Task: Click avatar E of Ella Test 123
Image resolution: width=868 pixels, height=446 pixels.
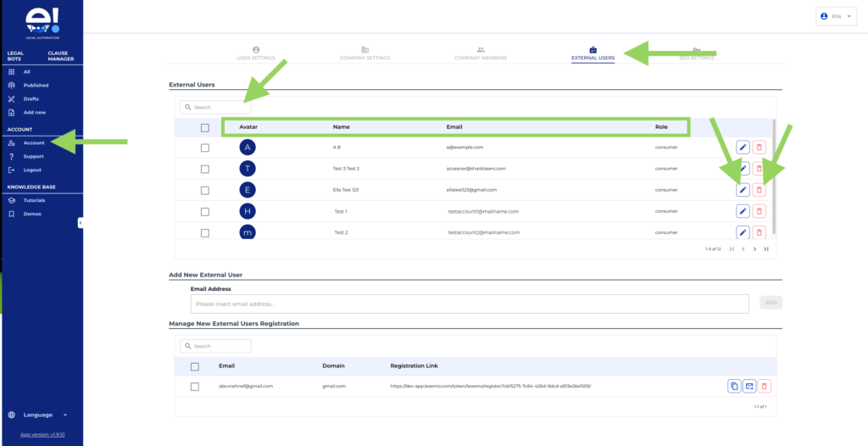Action: 248,190
